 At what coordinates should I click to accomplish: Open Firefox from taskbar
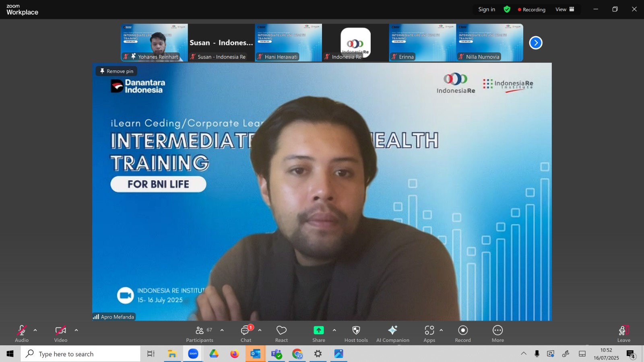point(235,354)
